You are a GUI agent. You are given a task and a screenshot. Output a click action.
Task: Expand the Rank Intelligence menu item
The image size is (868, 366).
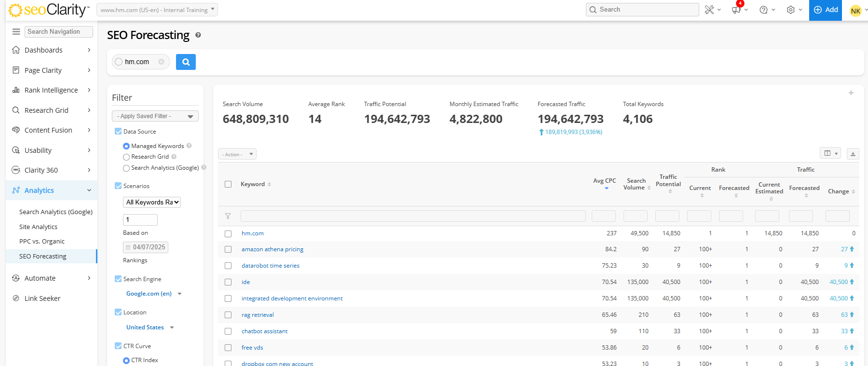click(x=51, y=90)
